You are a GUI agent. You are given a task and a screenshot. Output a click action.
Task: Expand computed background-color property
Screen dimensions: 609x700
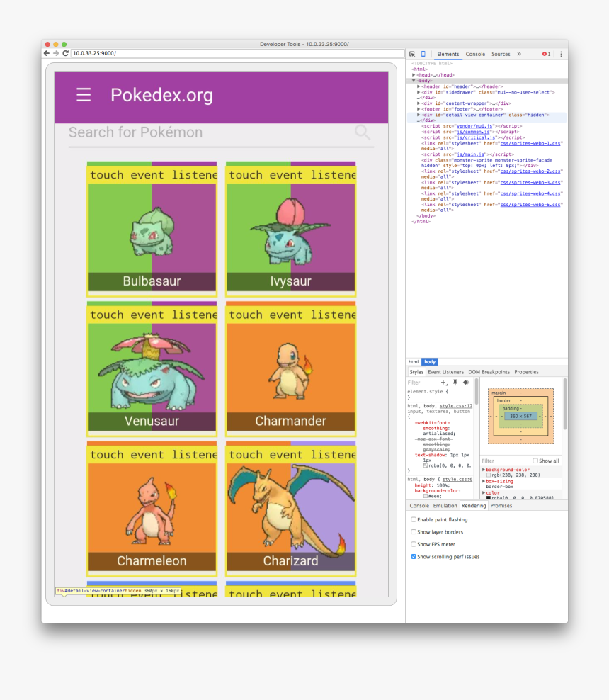pos(484,470)
